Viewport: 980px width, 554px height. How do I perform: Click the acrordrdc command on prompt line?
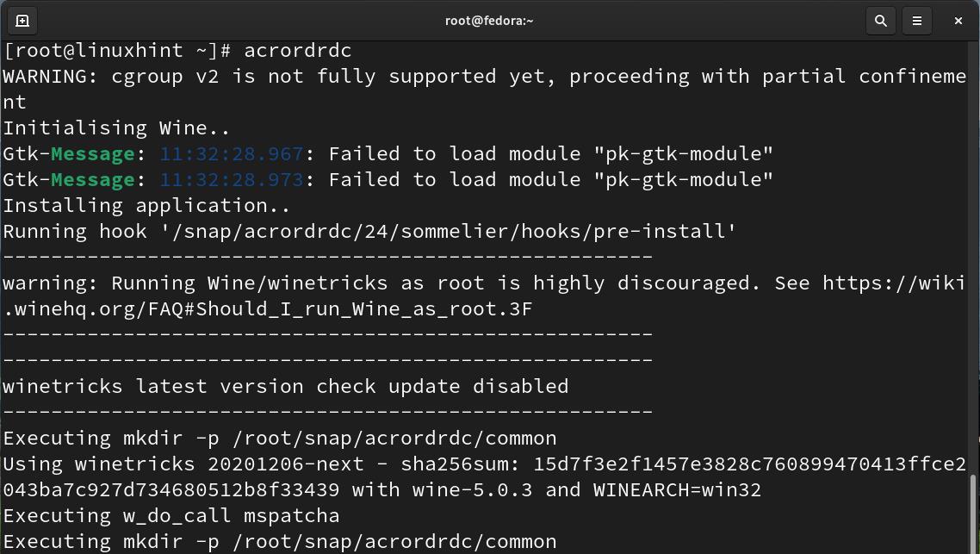pyautogui.click(x=298, y=50)
